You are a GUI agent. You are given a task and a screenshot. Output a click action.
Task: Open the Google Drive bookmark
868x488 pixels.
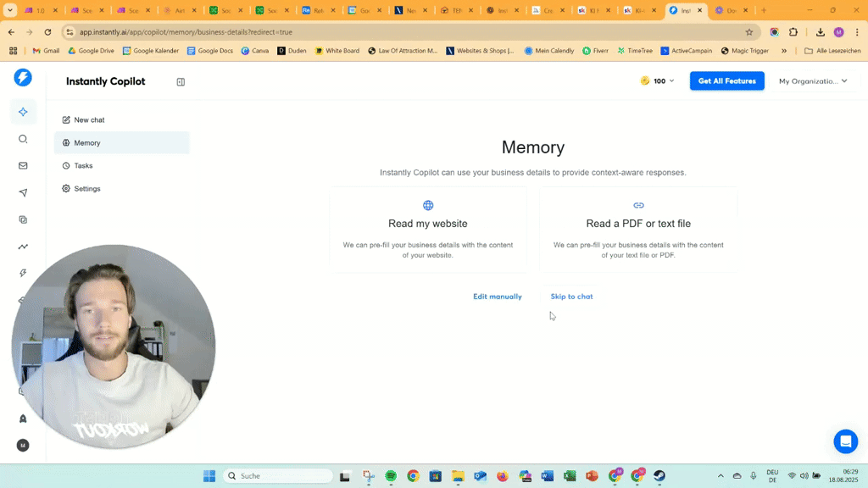(x=91, y=50)
